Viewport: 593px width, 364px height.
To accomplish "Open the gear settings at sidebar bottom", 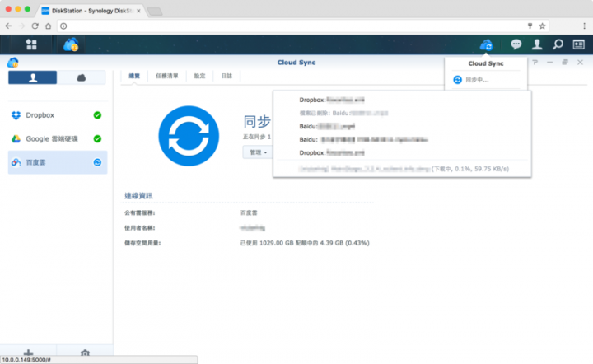I will [x=85, y=353].
